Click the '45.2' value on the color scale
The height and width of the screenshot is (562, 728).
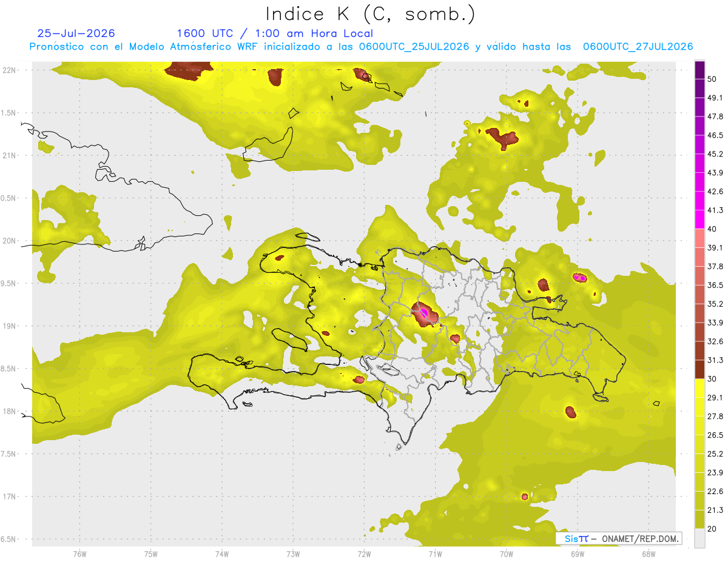click(x=715, y=154)
